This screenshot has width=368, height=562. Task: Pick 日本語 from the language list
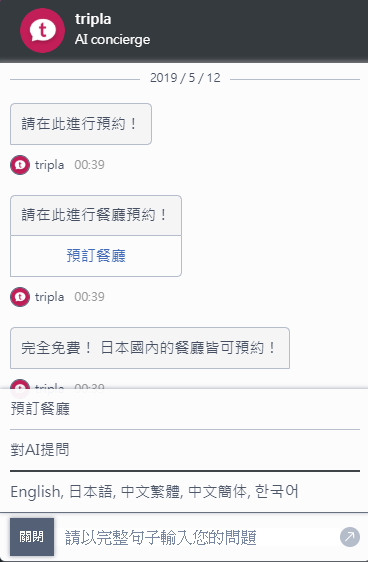[91, 491]
